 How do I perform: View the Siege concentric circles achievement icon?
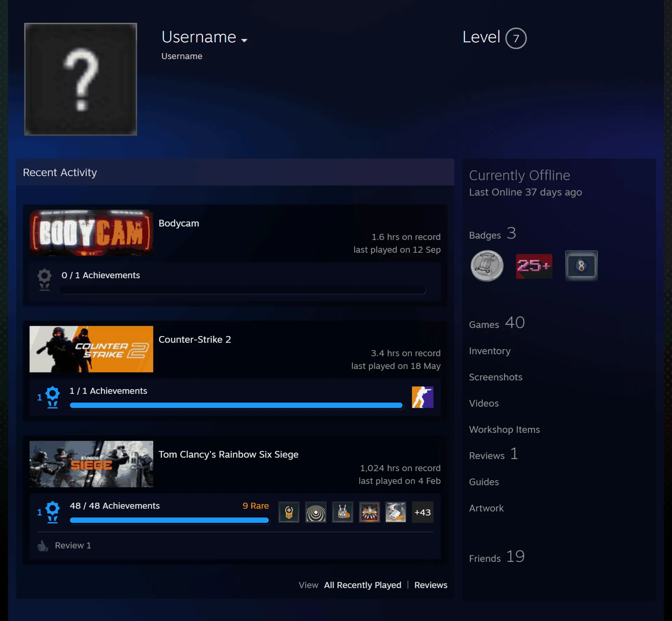(x=316, y=512)
